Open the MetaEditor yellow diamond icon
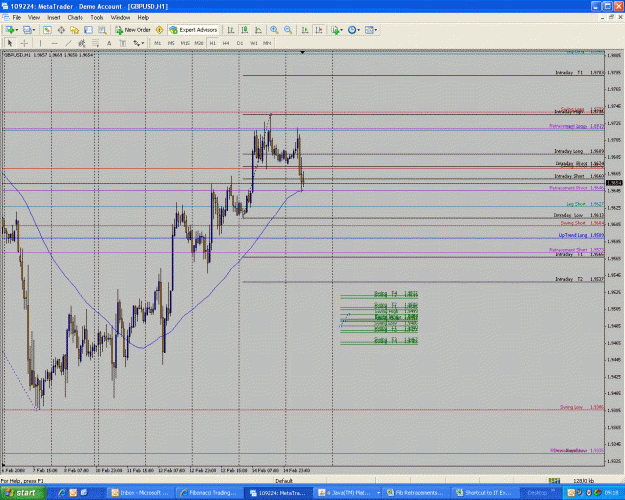Viewport: 625px width, 500px height. 159,30
